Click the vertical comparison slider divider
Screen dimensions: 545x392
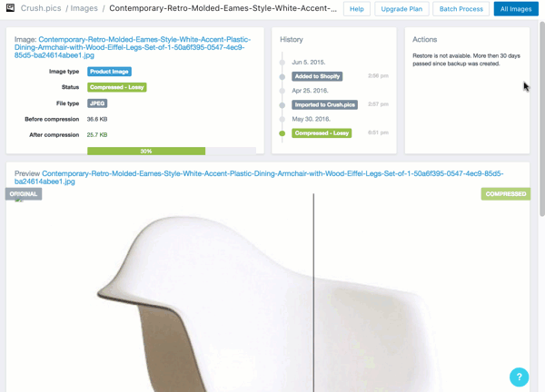[x=313, y=292]
